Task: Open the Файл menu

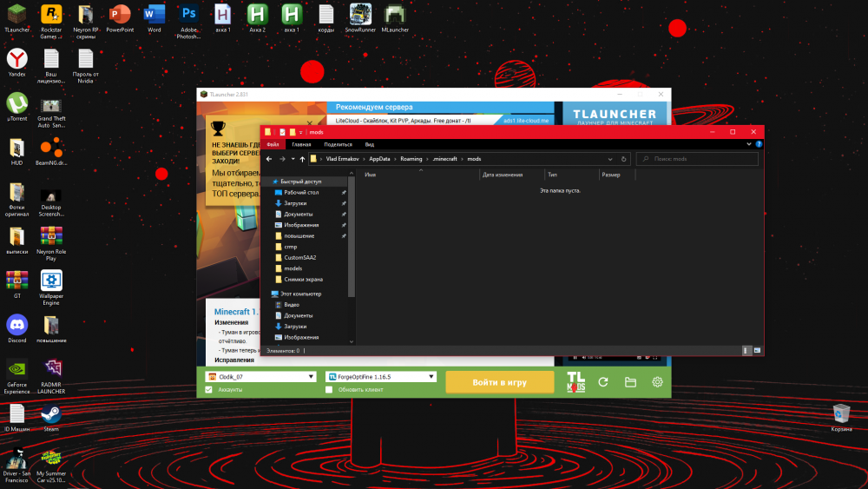Action: [x=273, y=144]
